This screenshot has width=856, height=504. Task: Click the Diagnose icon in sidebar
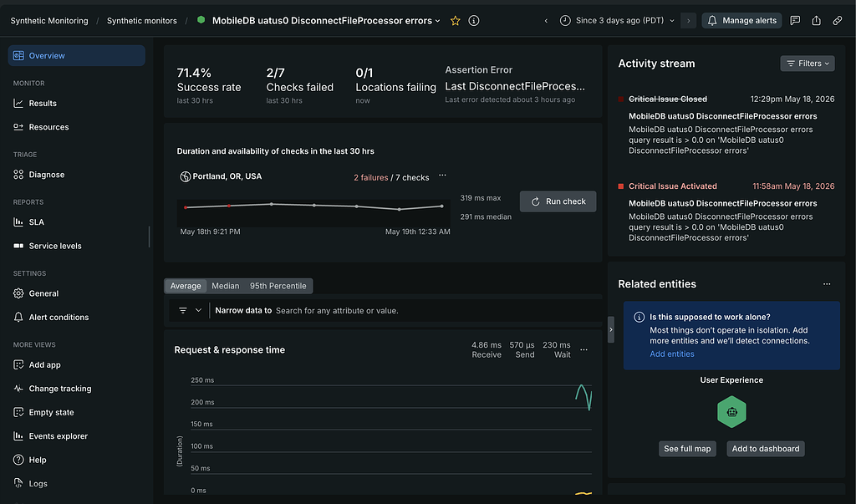click(x=18, y=175)
